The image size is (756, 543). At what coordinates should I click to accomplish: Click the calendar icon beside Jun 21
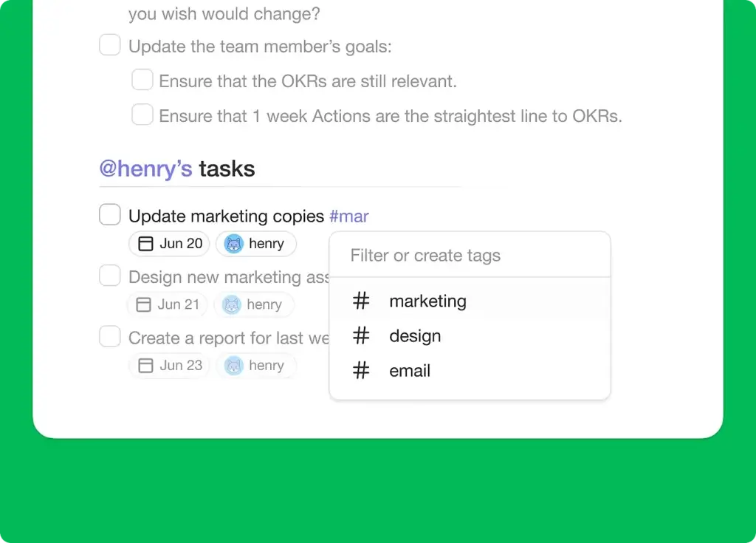tap(143, 304)
